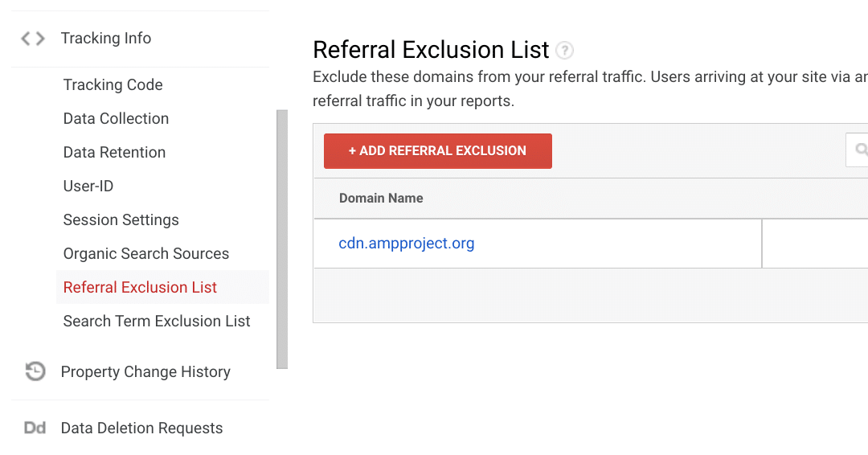Go to Organic Search Sources

[x=146, y=254]
